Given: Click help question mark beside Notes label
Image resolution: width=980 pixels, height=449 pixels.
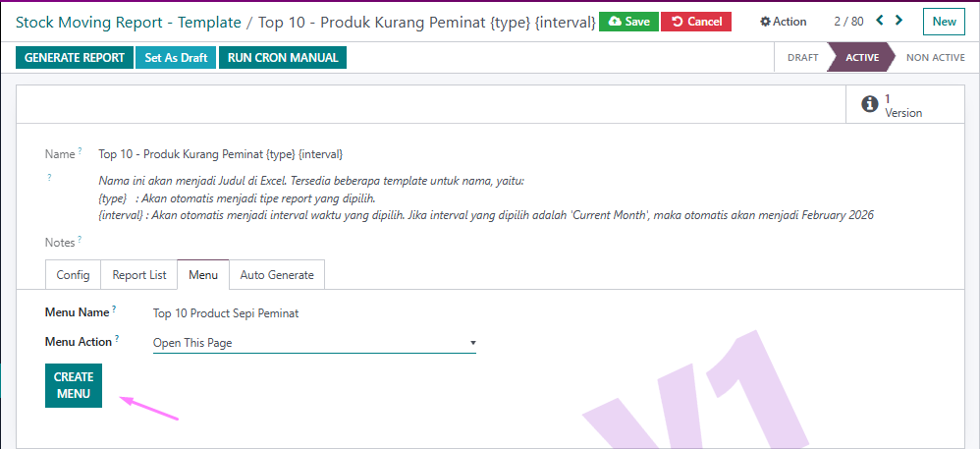Looking at the screenshot, I should [x=80, y=239].
